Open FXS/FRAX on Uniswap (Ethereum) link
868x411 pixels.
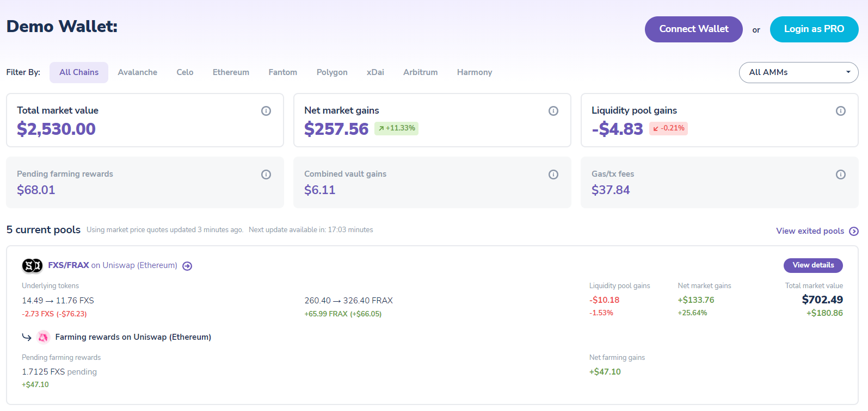coord(113,265)
